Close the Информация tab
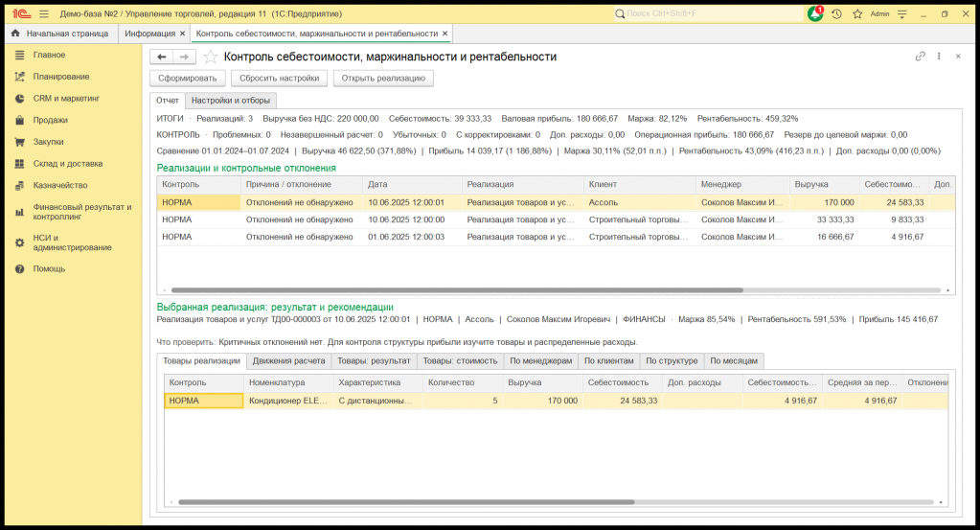This screenshot has width=980, height=530. click(x=183, y=34)
